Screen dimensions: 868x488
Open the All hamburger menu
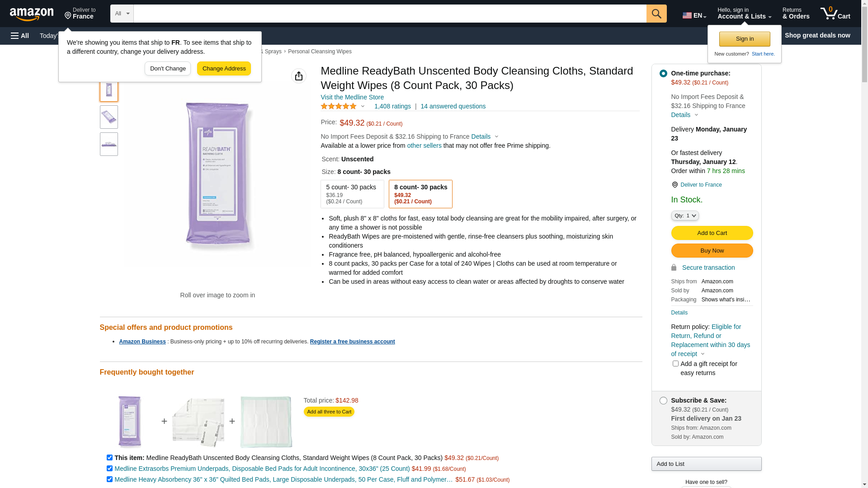point(20,36)
